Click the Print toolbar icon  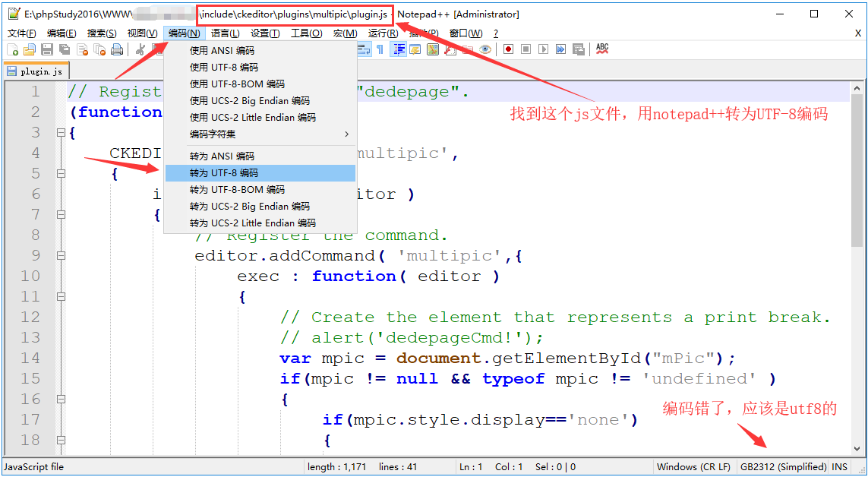pyautogui.click(x=117, y=49)
